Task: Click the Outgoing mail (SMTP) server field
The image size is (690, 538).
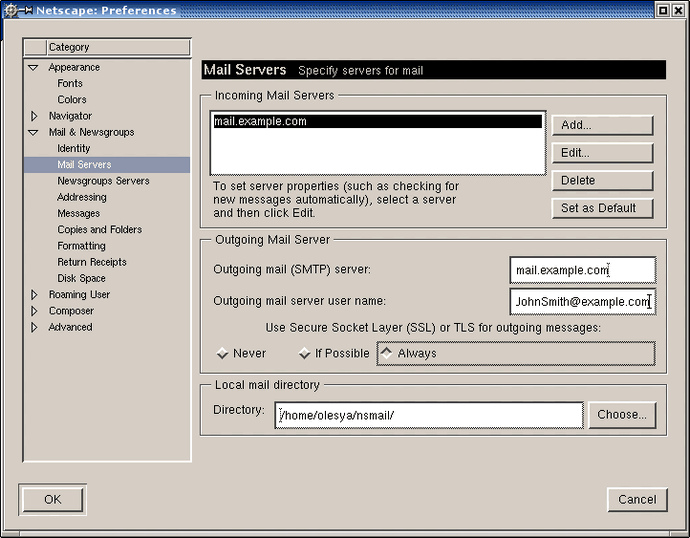Action: (x=581, y=270)
